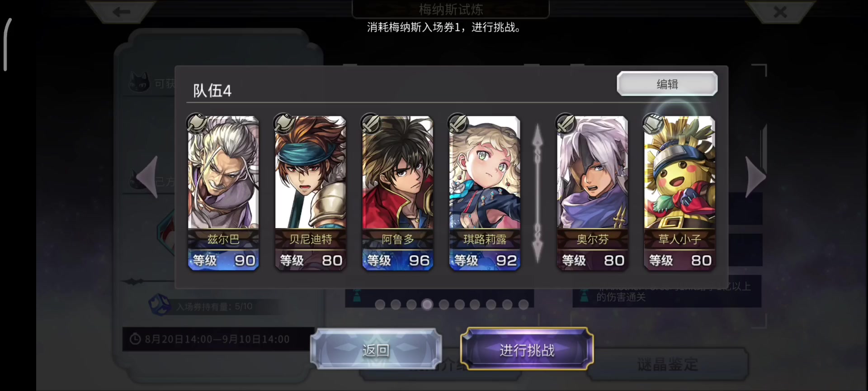Tap the back arrow icon at top

click(x=121, y=12)
